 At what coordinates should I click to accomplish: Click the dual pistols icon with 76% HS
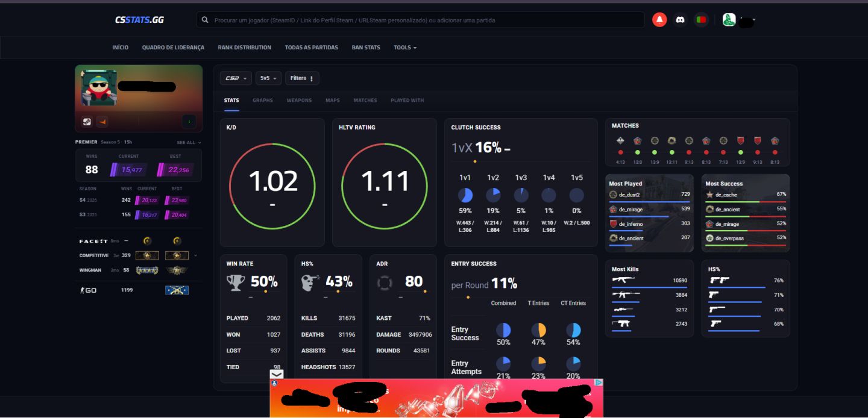pyautogui.click(x=719, y=280)
